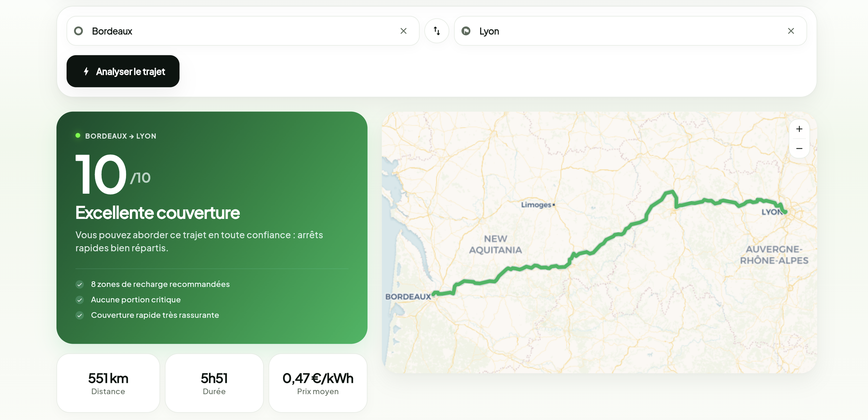Click the Limoges label on the map
The image size is (868, 420).
(536, 205)
